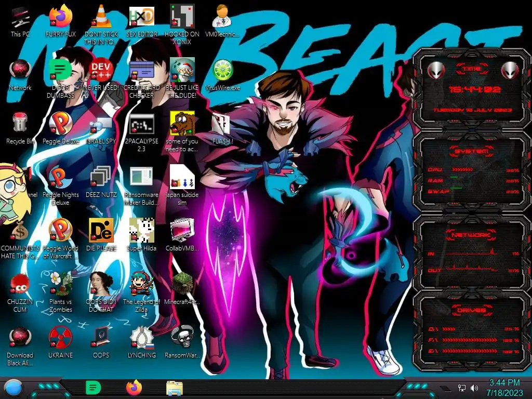Click the SYSTEM widget header
Screen dimensions: 532x399
(x=472, y=151)
